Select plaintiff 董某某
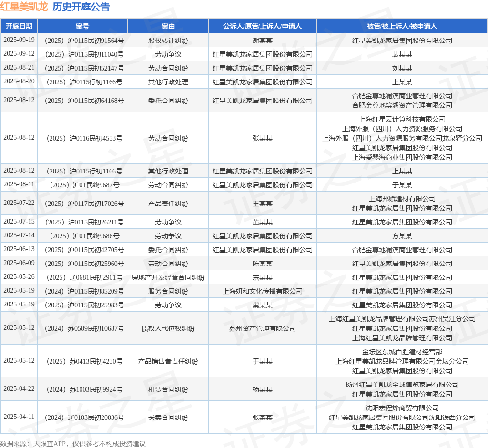The height and width of the screenshot is (448, 488). [263, 222]
